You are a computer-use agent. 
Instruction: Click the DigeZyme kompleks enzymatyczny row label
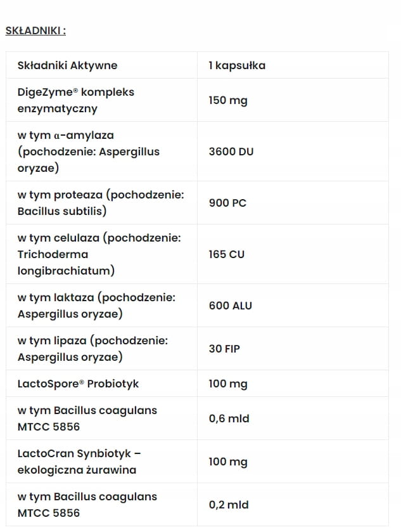[101, 100]
